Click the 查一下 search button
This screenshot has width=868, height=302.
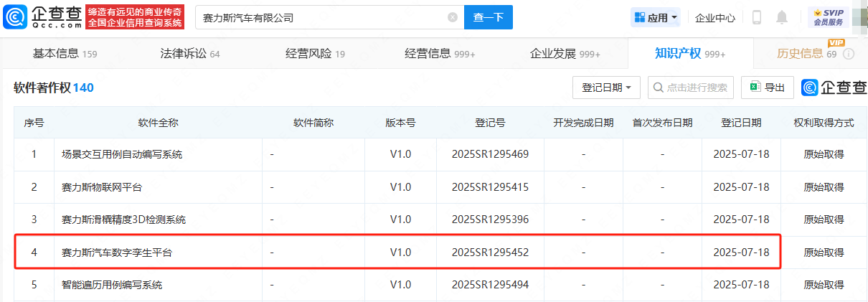click(x=489, y=17)
